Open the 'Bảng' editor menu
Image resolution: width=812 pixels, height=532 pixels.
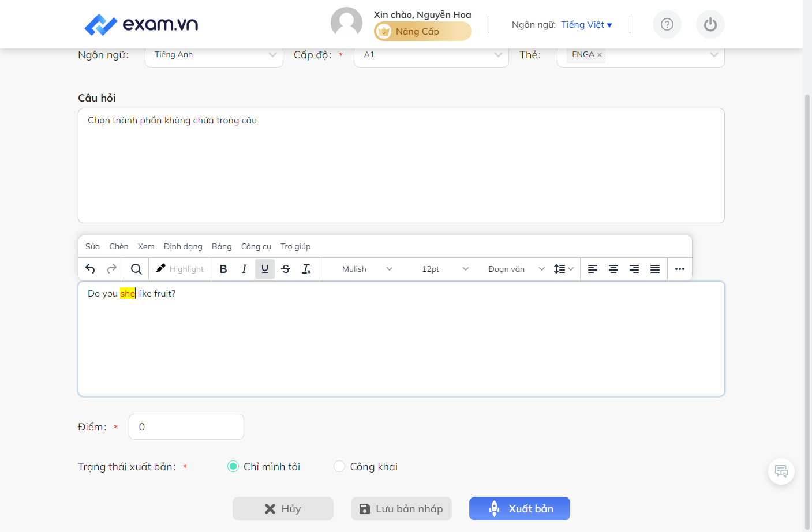(222, 246)
